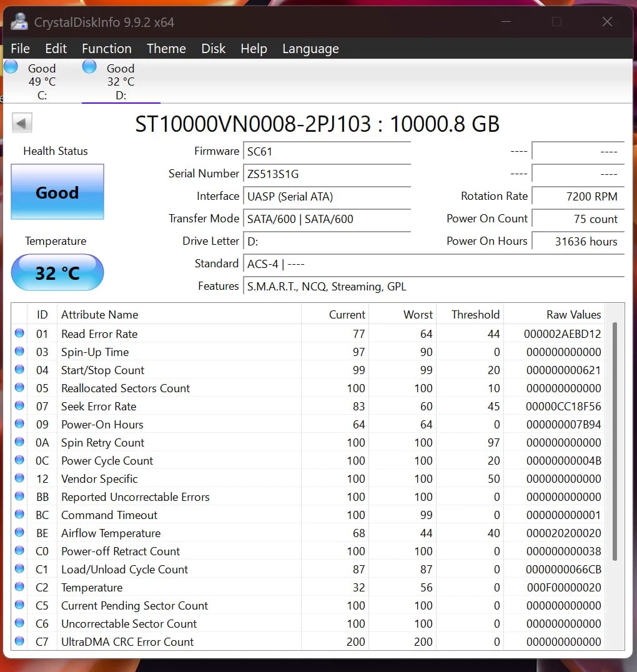Click the status dot for Reallocated Sectors Count

[19, 387]
